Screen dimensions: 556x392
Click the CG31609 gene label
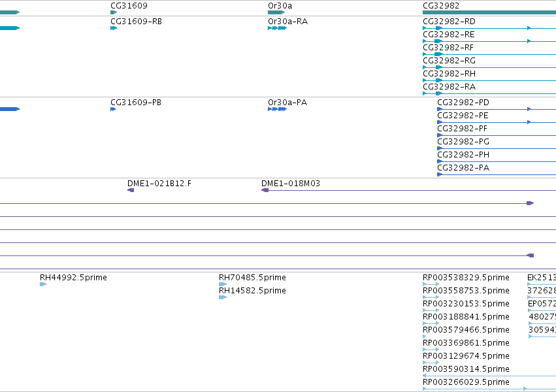(129, 6)
